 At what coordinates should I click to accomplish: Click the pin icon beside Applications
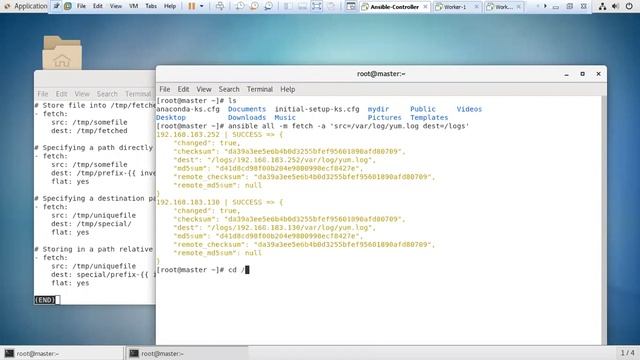tap(56, 6)
